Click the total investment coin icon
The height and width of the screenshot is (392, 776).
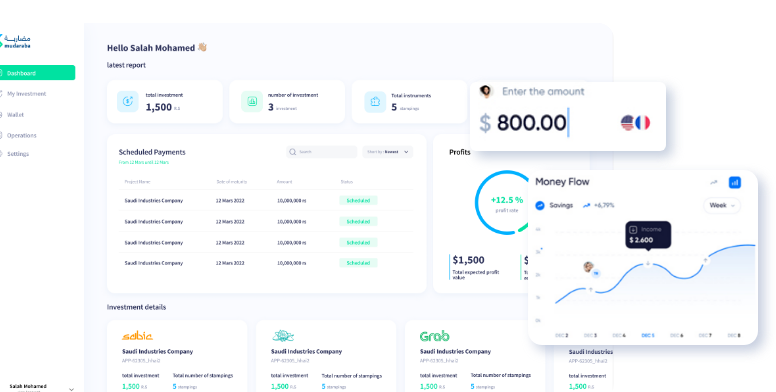pos(128,101)
